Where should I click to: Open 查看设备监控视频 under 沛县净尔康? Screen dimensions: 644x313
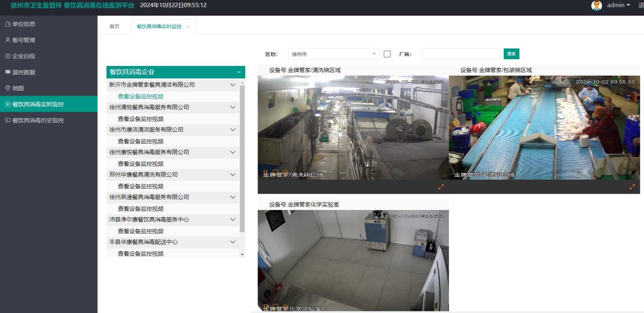[x=140, y=231]
